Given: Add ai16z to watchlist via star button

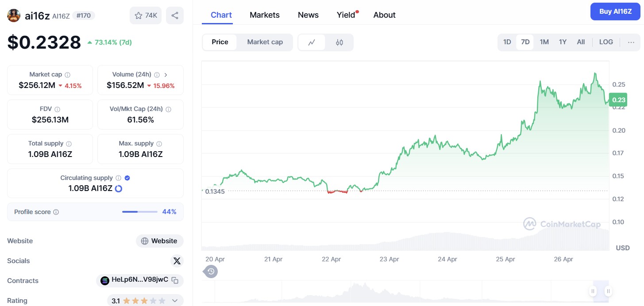Looking at the screenshot, I should click(x=146, y=15).
